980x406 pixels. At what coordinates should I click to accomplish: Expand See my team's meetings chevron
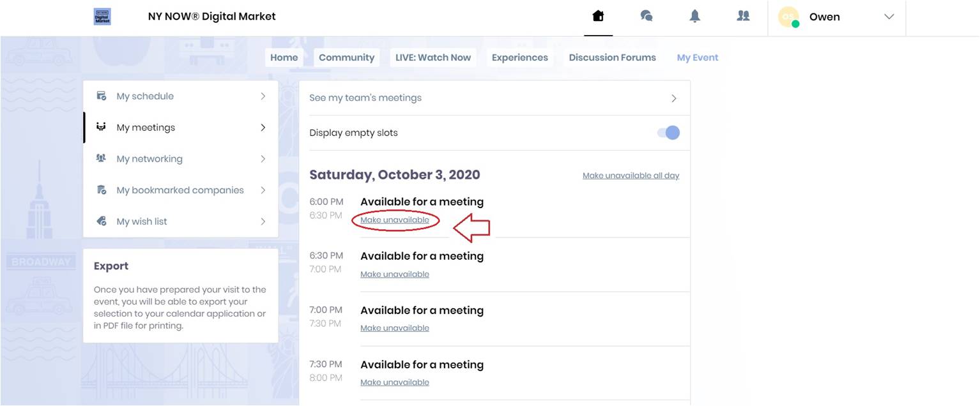(x=673, y=98)
